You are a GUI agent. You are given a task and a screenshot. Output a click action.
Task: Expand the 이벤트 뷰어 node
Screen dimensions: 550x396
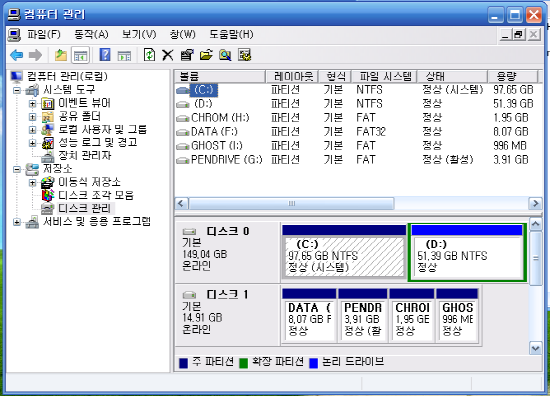click(32, 103)
